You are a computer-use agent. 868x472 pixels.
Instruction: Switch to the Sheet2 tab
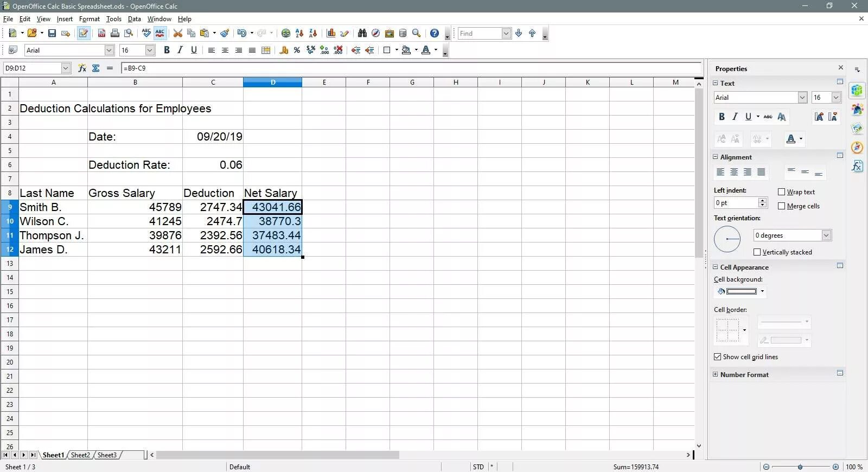coord(80,455)
